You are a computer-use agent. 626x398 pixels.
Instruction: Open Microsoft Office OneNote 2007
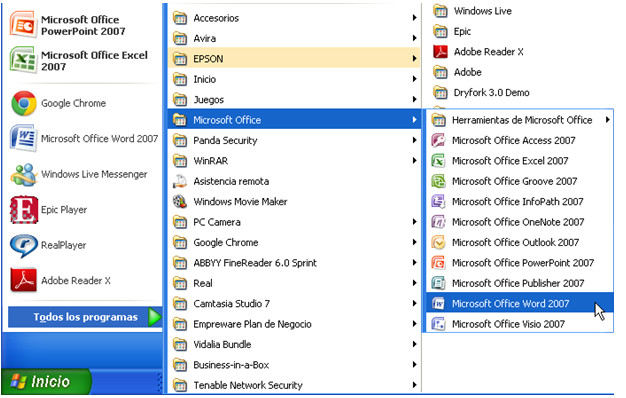[x=519, y=222]
